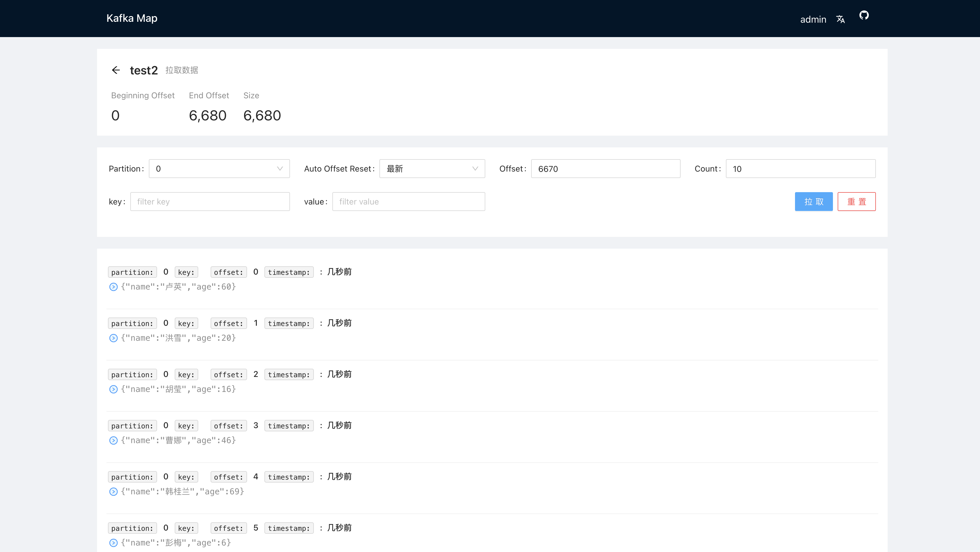The image size is (980, 552).
Task: Expand the 胡莹 message circle icon
Action: pyautogui.click(x=113, y=389)
